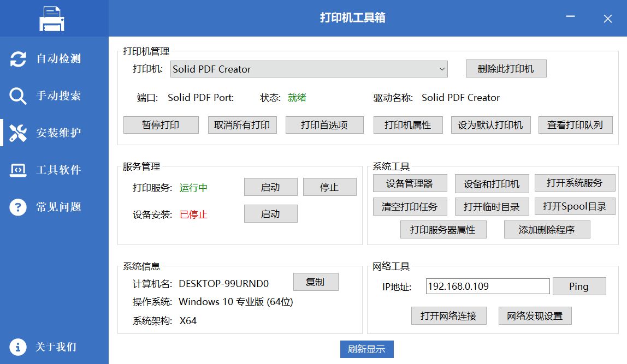Screen dimensions: 627x364
Task: Start 设备安装 service with 启动
Action: pos(270,213)
